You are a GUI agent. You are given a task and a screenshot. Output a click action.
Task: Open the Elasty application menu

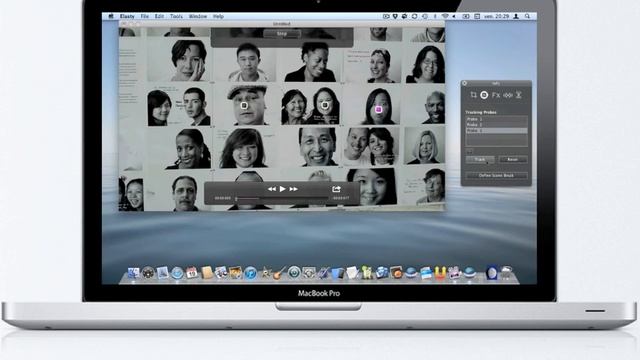click(127, 16)
